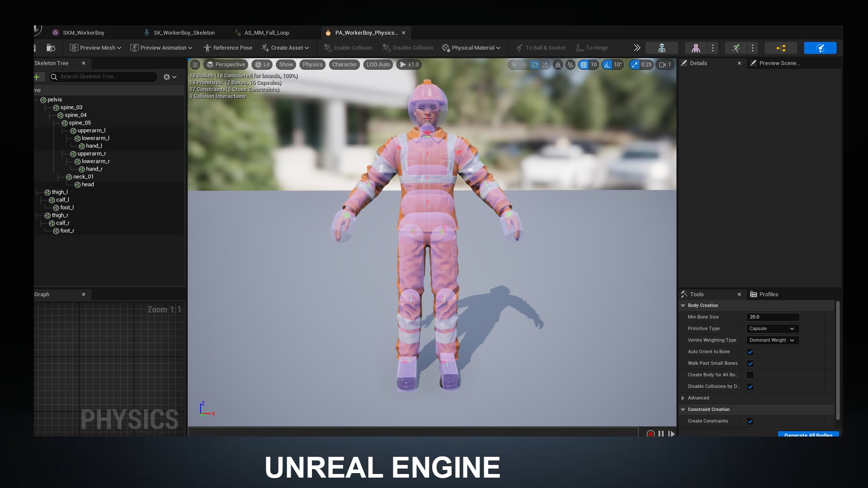Start recording with red record button
The width and height of the screenshot is (868, 488).
(x=651, y=434)
